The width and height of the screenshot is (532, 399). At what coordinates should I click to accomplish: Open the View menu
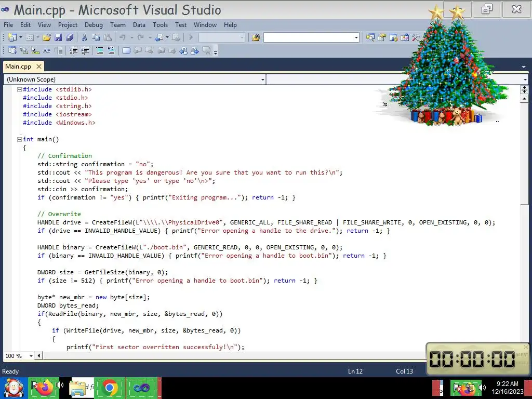pos(44,25)
